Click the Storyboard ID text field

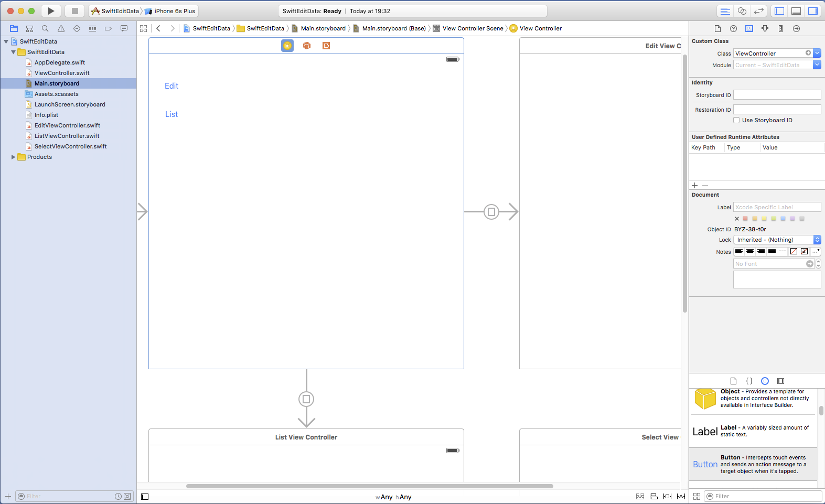777,95
